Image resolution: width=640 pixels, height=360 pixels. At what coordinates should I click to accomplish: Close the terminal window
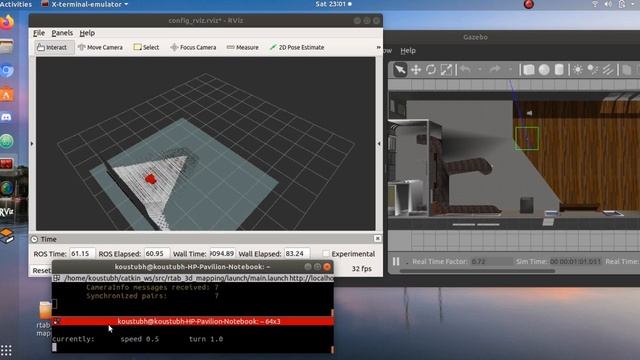click(x=327, y=267)
